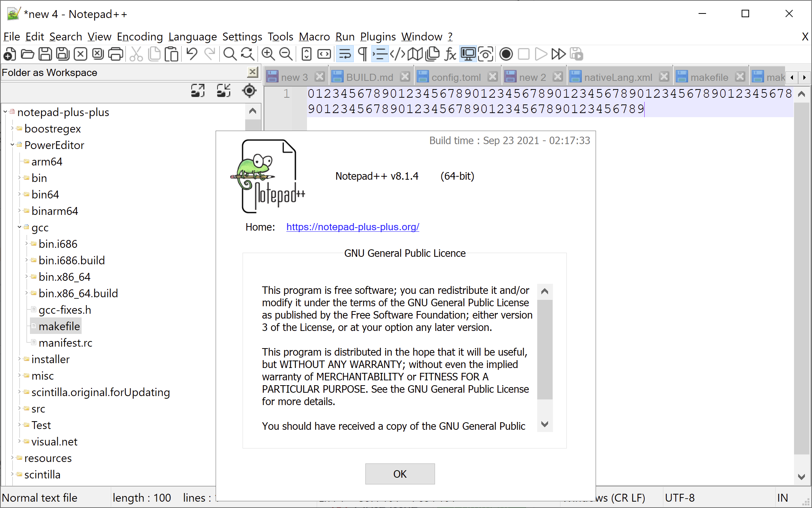The width and height of the screenshot is (812, 508).
Task: Switch to the nativeLang.xml tab
Action: (620, 77)
